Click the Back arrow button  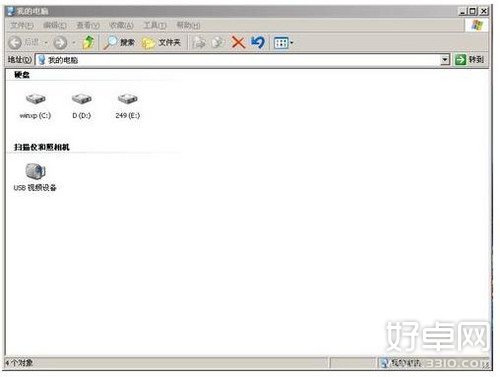coord(15,43)
